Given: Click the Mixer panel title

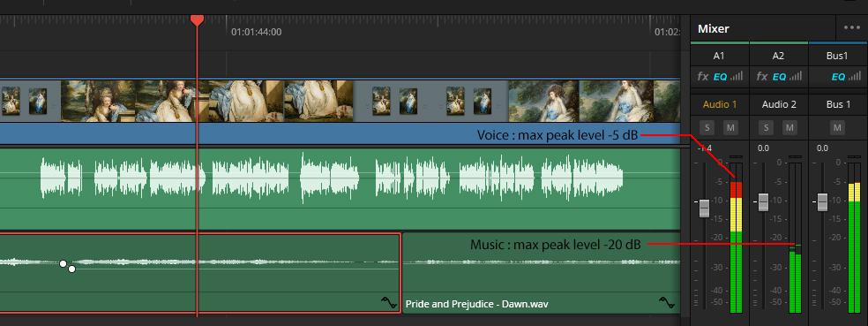Looking at the screenshot, I should click(713, 28).
